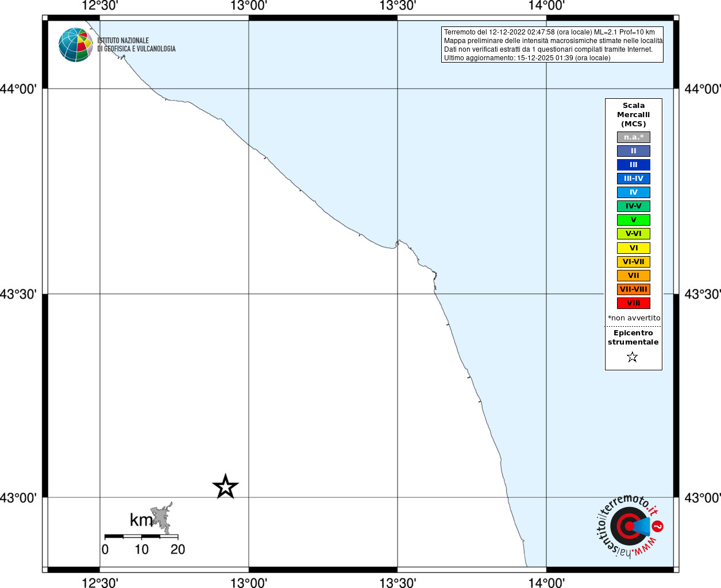The height and width of the screenshot is (588, 721).
Task: Click 'DI GEOFISICA E VULCANOLOGIA' text
Action: pyautogui.click(x=136, y=49)
